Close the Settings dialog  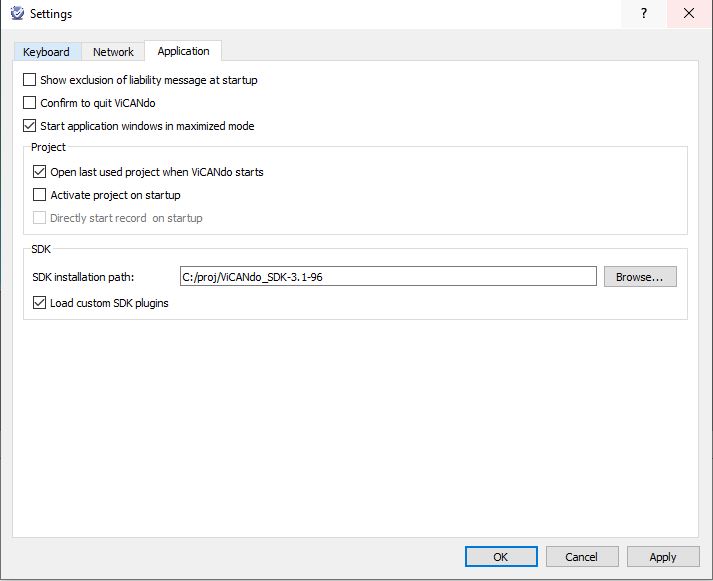689,13
